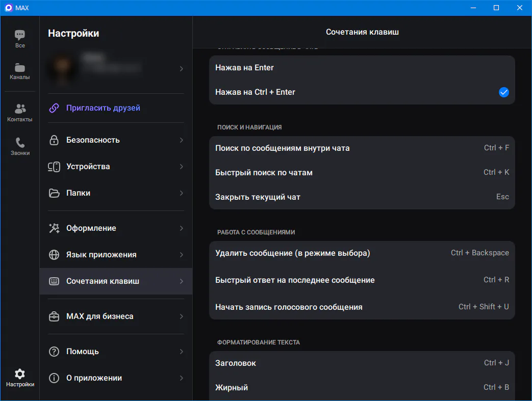Click the Пригласить друзей link

coord(103,108)
